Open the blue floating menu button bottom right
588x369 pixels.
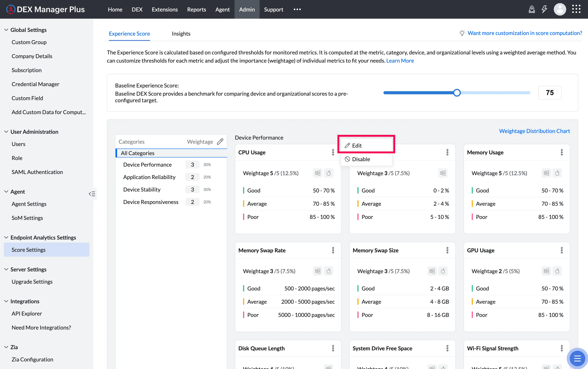[x=577, y=359]
